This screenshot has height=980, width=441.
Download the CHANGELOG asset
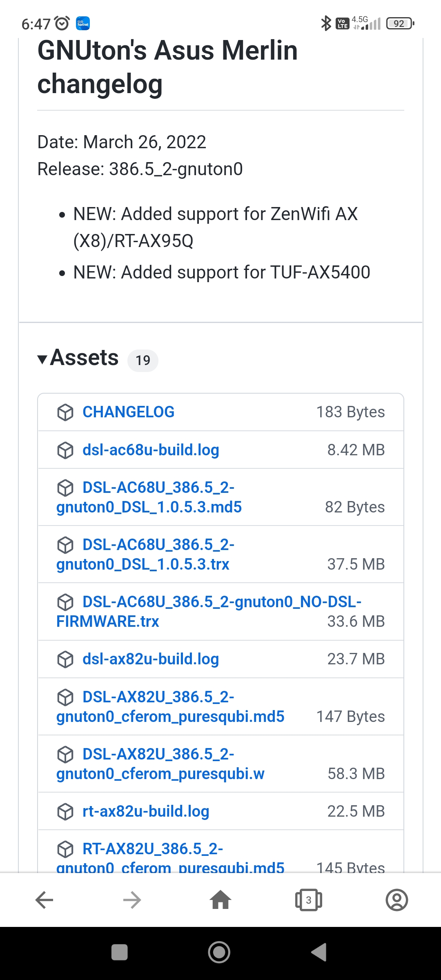128,412
